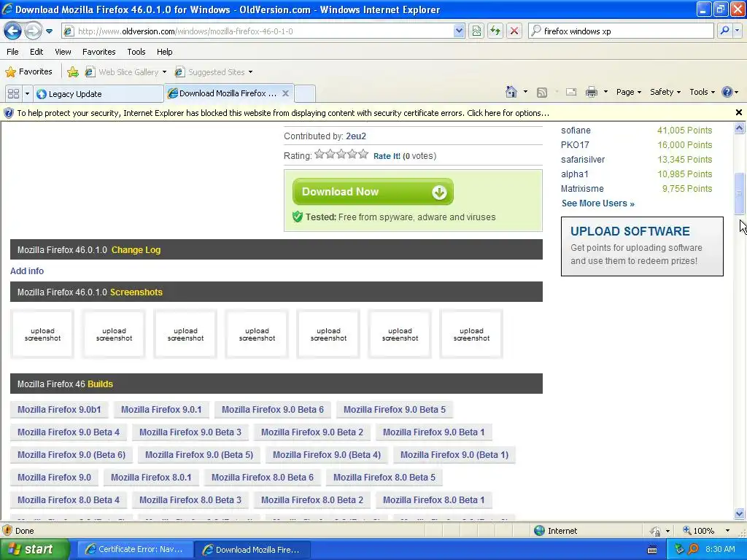Image resolution: width=747 pixels, height=560 pixels.
Task: Click the page scrollbar up arrow
Action: [740, 128]
